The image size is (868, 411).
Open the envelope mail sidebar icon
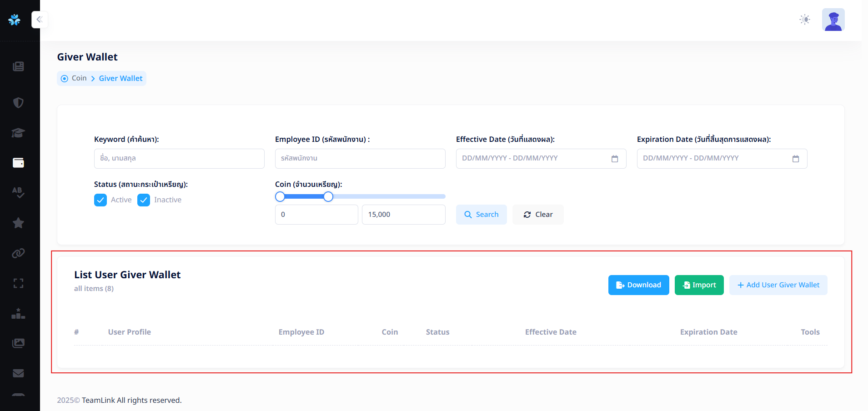(x=18, y=373)
